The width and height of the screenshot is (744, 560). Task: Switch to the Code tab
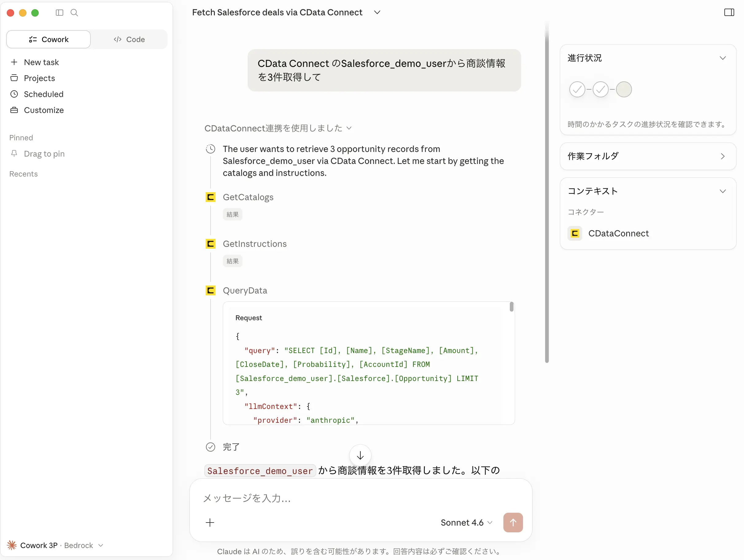click(x=129, y=39)
